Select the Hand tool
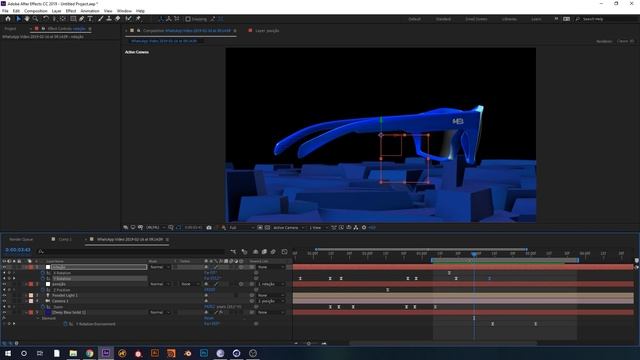 (x=27, y=19)
